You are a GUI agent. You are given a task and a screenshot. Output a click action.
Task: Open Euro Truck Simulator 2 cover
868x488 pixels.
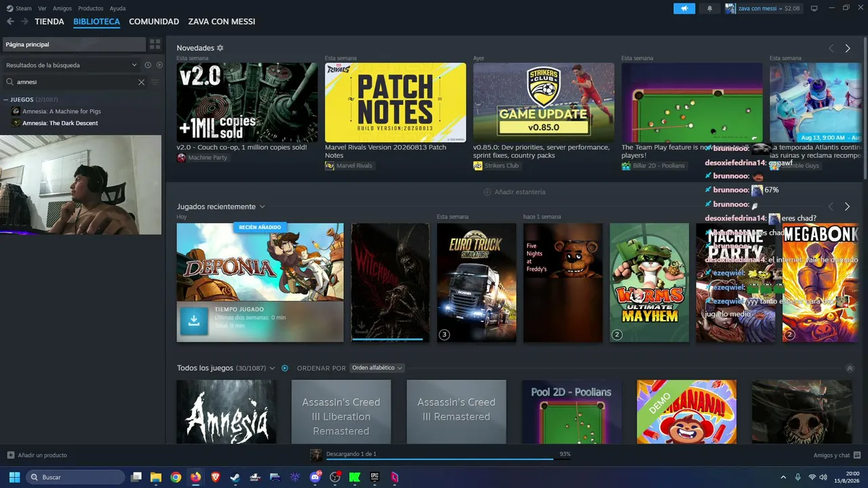tap(477, 283)
